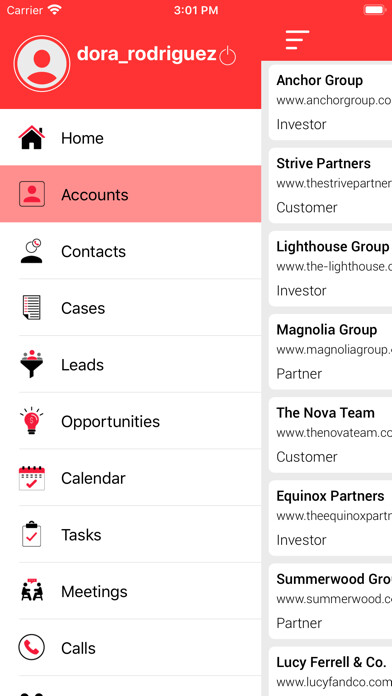The width and height of the screenshot is (392, 696).
Task: Open the Contacts icon in the sidebar
Action: point(32,251)
